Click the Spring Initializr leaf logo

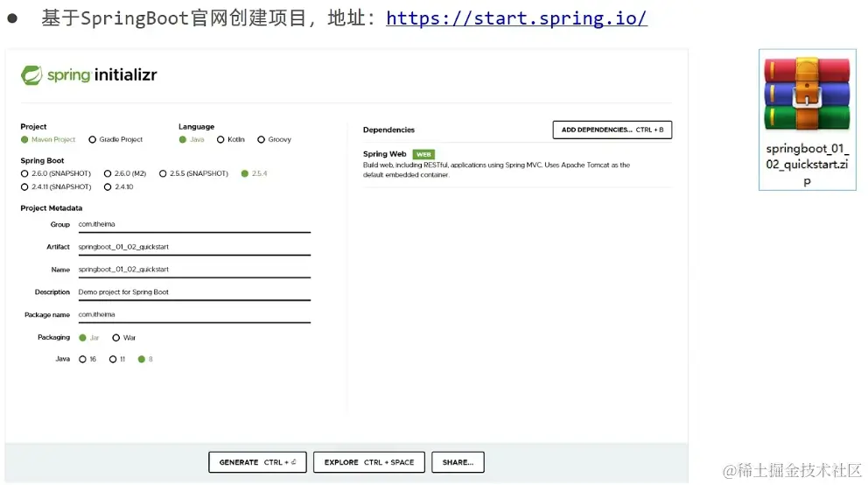(x=31, y=74)
